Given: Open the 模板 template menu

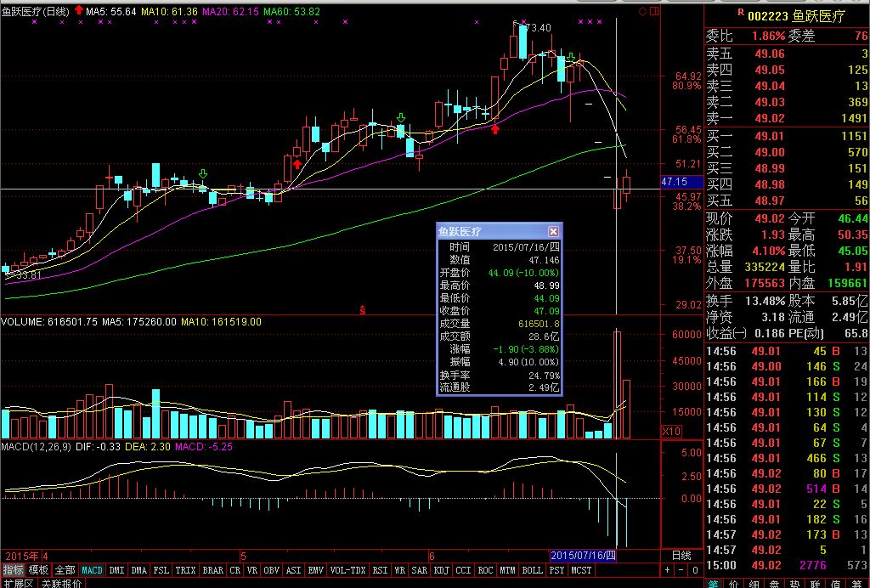Looking at the screenshot, I should pos(38,570).
